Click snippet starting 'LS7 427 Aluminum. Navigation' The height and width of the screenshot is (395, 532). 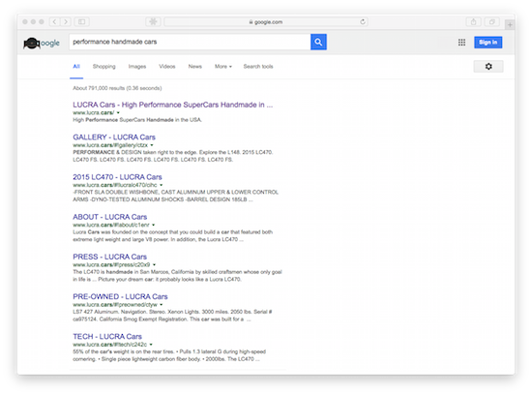[172, 316]
